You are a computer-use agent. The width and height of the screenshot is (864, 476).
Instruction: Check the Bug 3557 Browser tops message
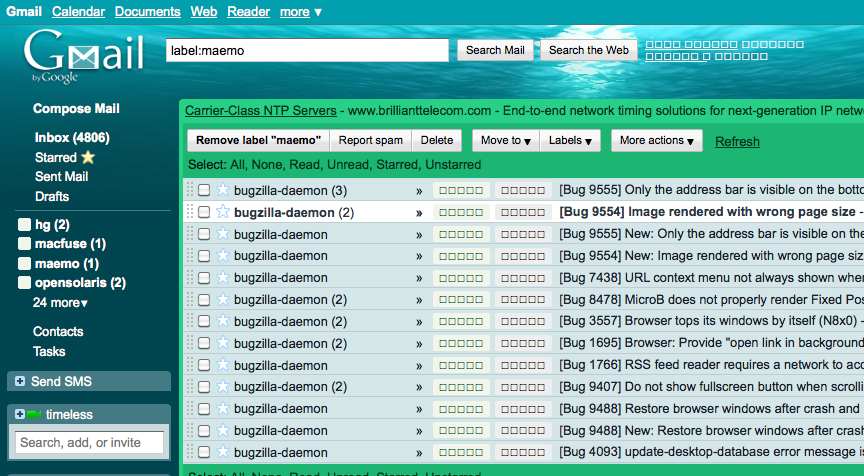click(204, 321)
